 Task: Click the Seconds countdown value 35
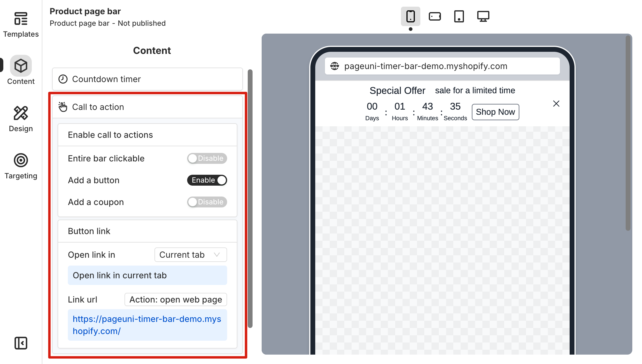coord(455,106)
